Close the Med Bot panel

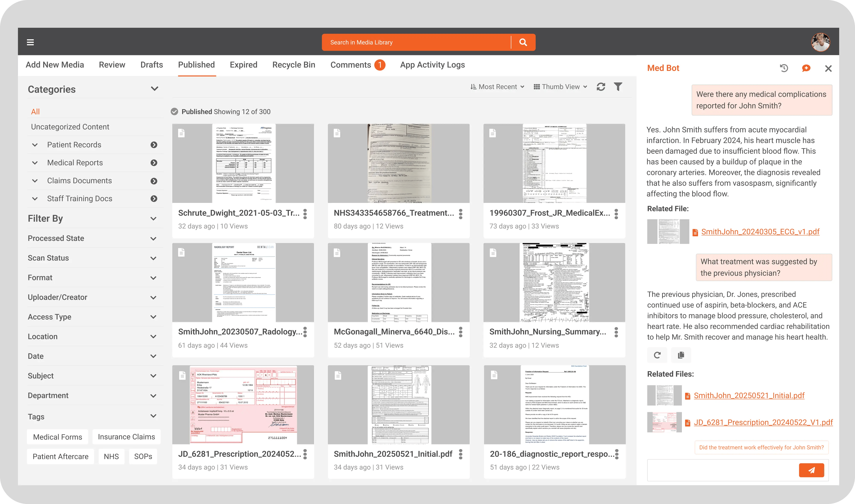coord(828,69)
